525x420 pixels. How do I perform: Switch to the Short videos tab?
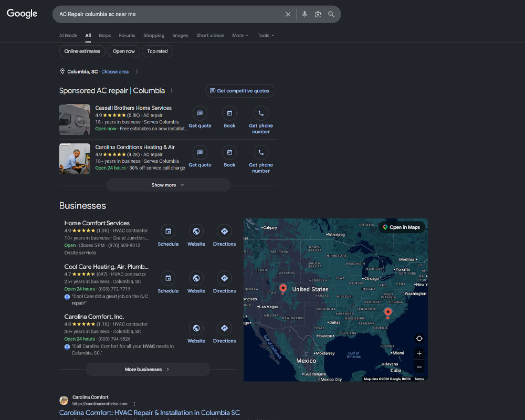pyautogui.click(x=211, y=36)
